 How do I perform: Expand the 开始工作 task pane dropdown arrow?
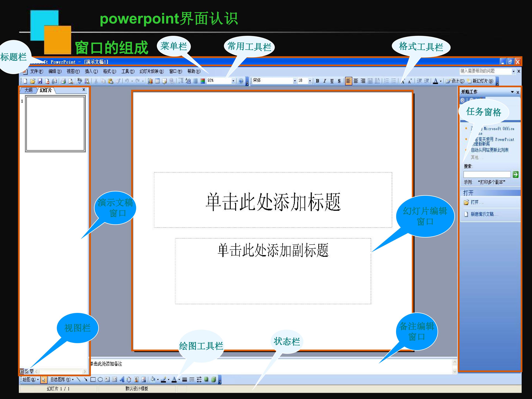(x=512, y=92)
